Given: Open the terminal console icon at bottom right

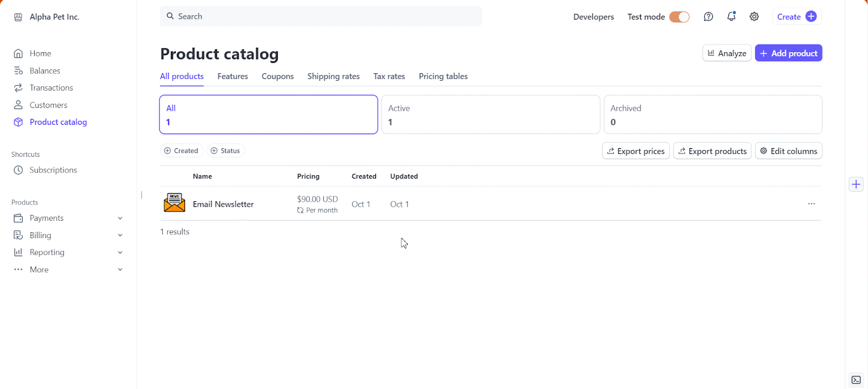Looking at the screenshot, I should pos(856,380).
